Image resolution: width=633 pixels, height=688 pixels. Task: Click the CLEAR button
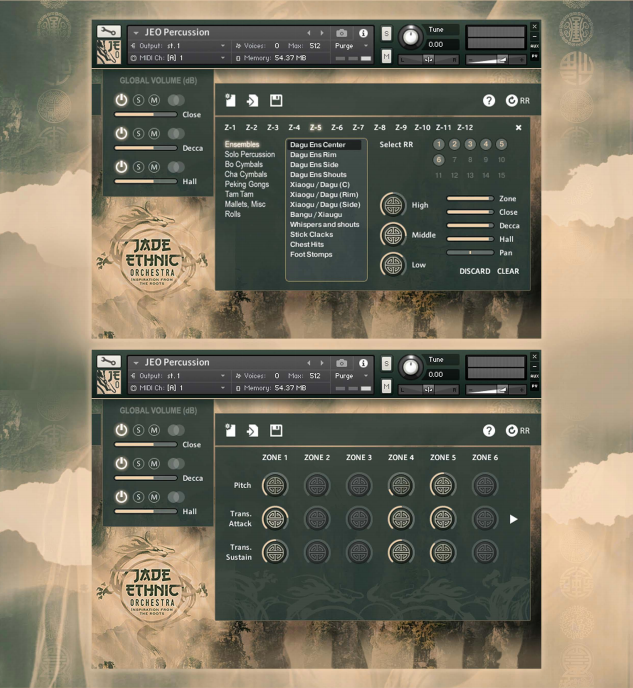(x=508, y=271)
